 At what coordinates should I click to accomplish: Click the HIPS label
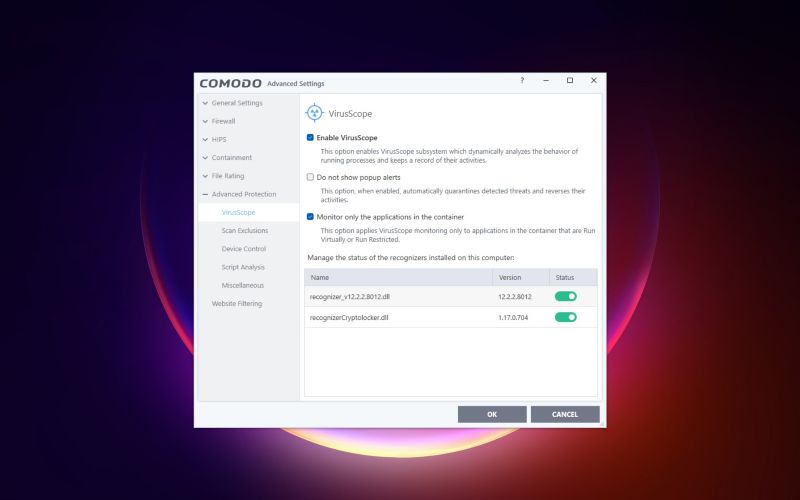[219, 139]
